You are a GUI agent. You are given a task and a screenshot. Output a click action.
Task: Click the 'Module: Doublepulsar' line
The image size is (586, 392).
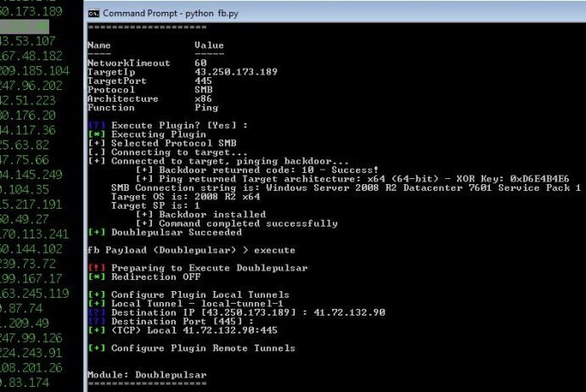pyautogui.click(x=147, y=375)
